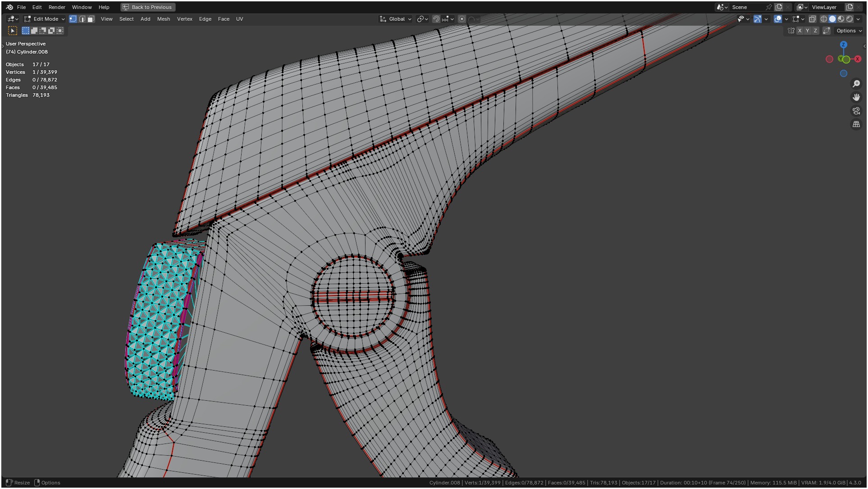Image resolution: width=868 pixels, height=489 pixels.
Task: Toggle X axis mirror
Action: point(799,31)
